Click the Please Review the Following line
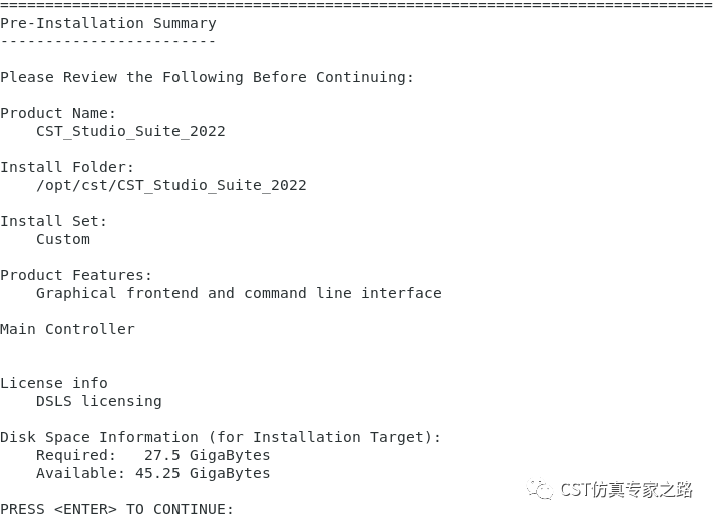This screenshot has height=520, width=715. pos(207,77)
